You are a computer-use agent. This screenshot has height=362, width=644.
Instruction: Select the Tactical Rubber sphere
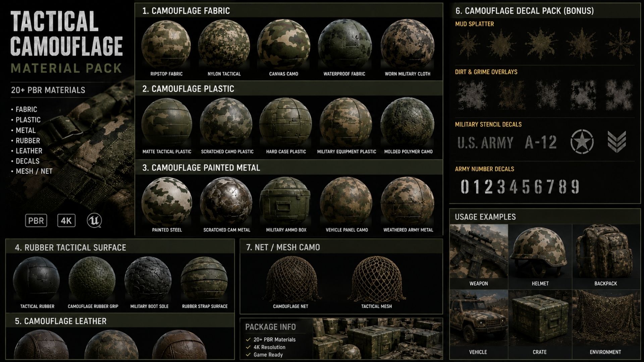tap(37, 280)
